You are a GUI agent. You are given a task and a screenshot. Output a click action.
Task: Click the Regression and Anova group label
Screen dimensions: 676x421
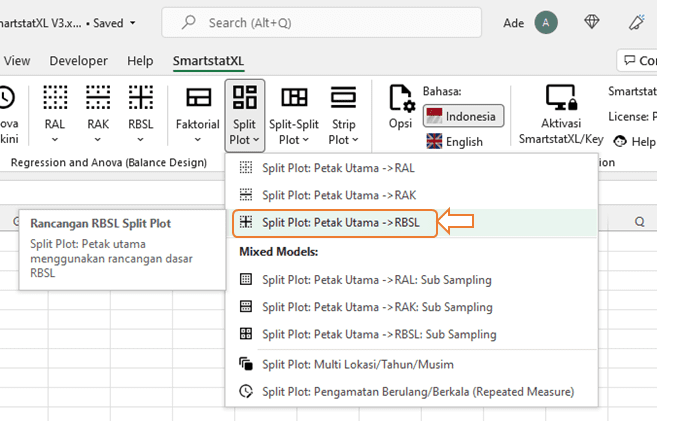pos(109,162)
